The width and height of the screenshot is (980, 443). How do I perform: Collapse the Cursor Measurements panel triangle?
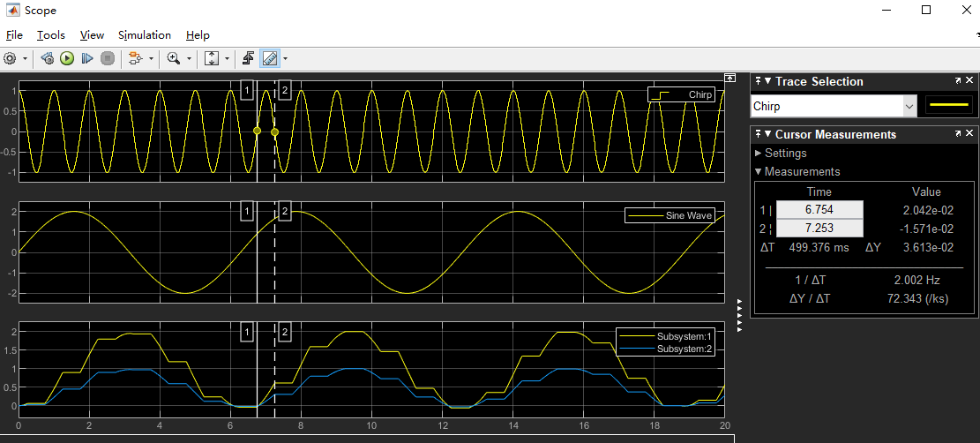(x=767, y=134)
